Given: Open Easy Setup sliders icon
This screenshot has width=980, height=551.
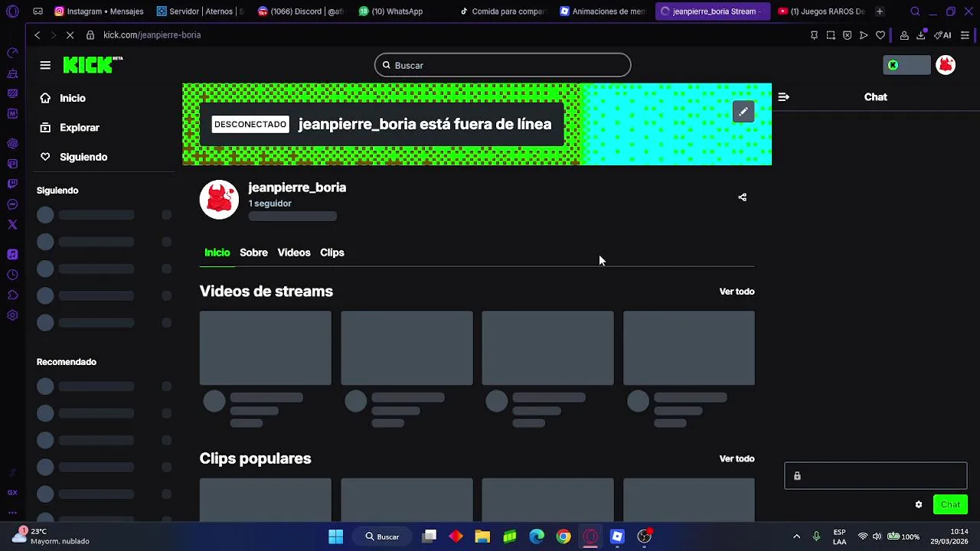Looking at the screenshot, I should point(965,35).
